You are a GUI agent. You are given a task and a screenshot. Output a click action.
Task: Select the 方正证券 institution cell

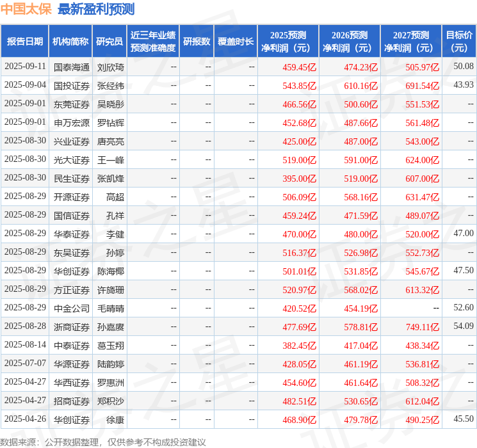pyautogui.click(x=72, y=290)
